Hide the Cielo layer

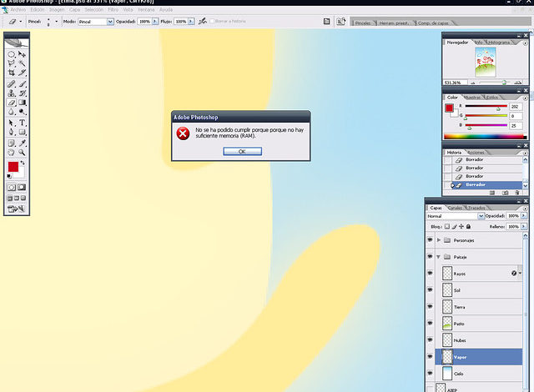430,374
